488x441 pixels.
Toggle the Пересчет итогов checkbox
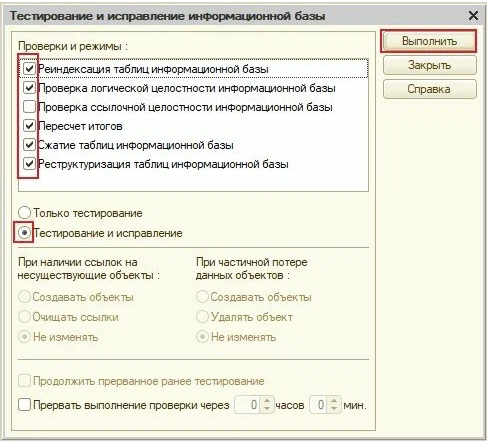click(29, 126)
